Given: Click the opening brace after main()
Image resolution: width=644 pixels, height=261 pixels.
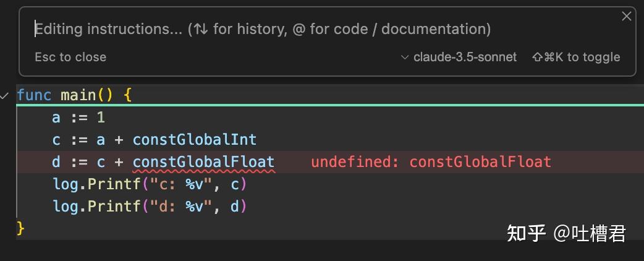Looking at the screenshot, I should pyautogui.click(x=128, y=95).
